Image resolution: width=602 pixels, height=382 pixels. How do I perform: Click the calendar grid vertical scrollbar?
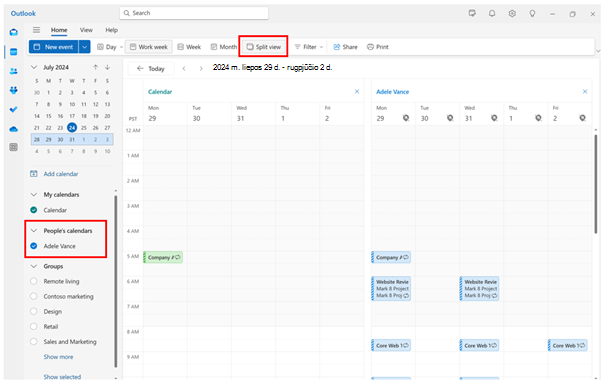pyautogui.click(x=595, y=184)
